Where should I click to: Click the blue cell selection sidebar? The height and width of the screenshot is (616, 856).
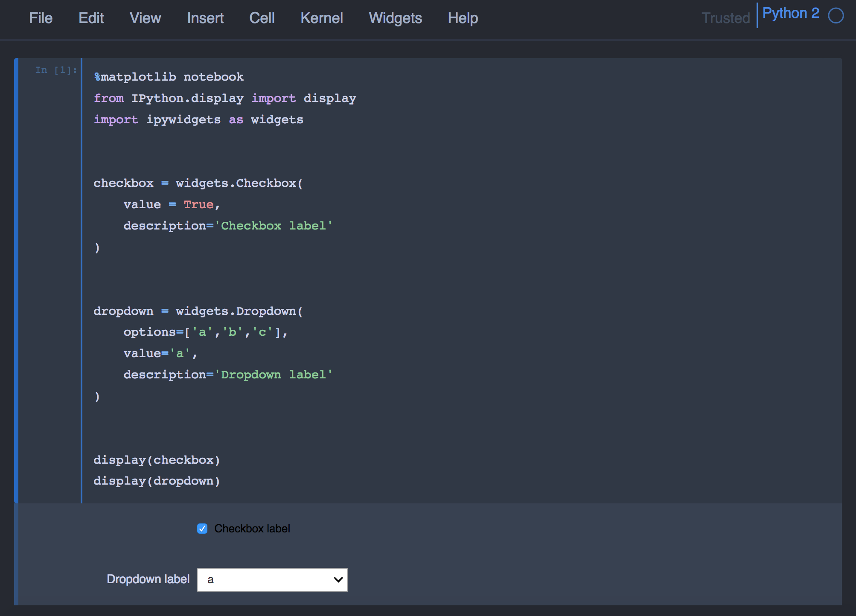[x=15, y=277]
